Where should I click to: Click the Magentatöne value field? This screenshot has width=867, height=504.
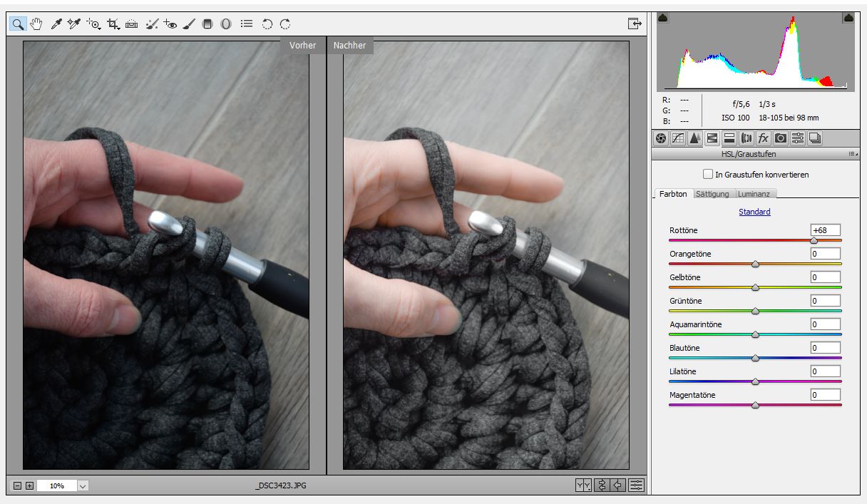coord(825,395)
